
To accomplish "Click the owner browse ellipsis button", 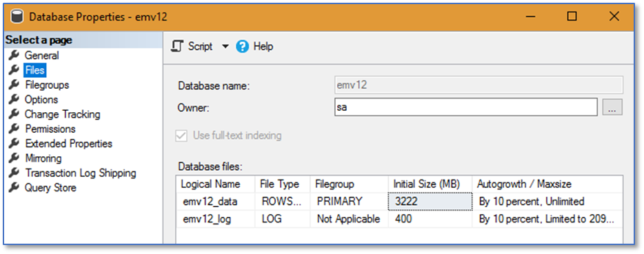I will tap(612, 107).
